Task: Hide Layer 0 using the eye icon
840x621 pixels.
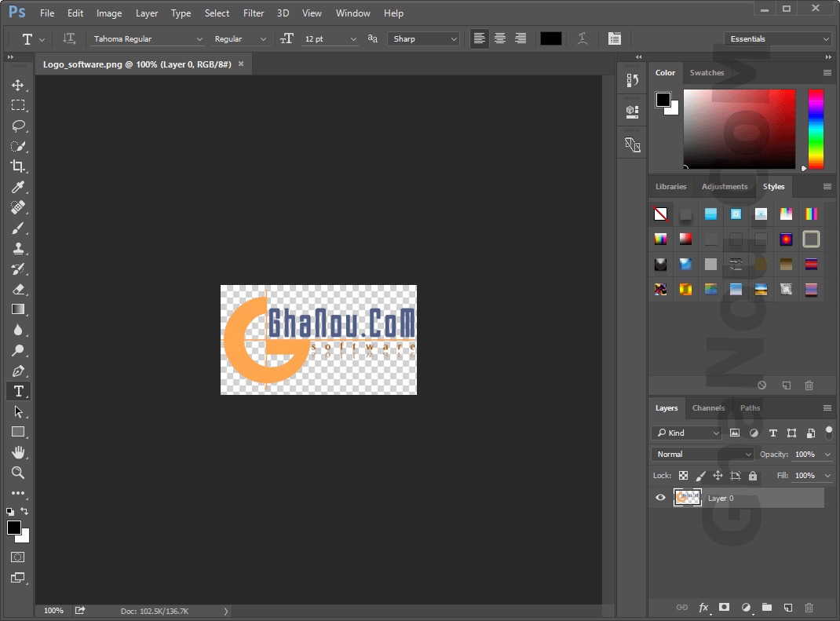Action: (x=660, y=498)
